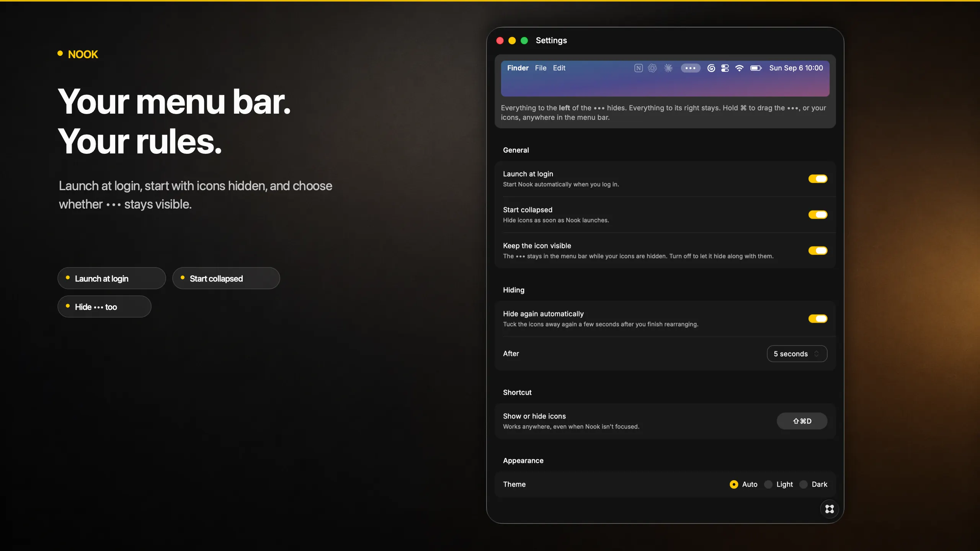This screenshot has height=551, width=980.
Task: Click the Hide ••• too pill
Action: click(104, 306)
